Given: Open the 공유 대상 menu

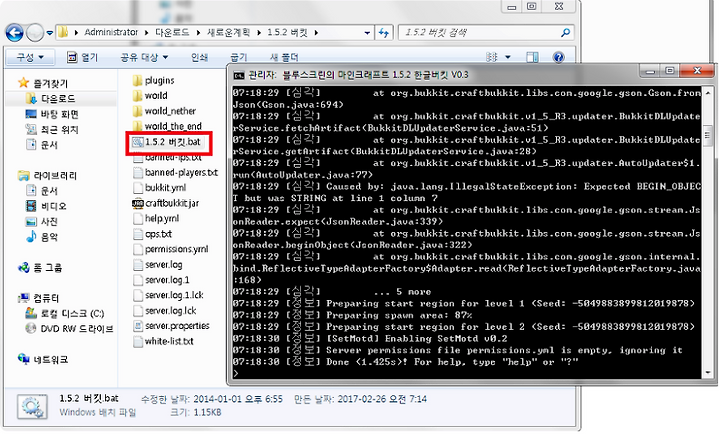Looking at the screenshot, I should click(x=144, y=57).
